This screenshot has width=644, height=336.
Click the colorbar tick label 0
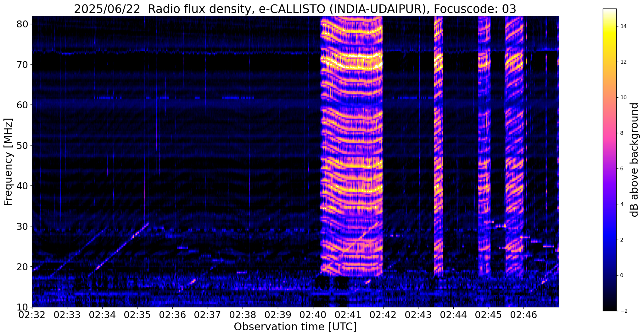[621, 276]
